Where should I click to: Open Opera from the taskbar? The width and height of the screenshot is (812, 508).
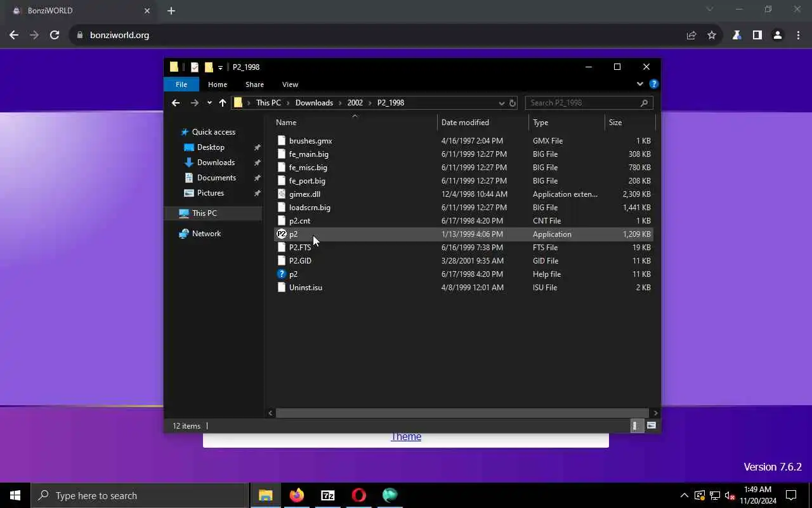(x=359, y=495)
